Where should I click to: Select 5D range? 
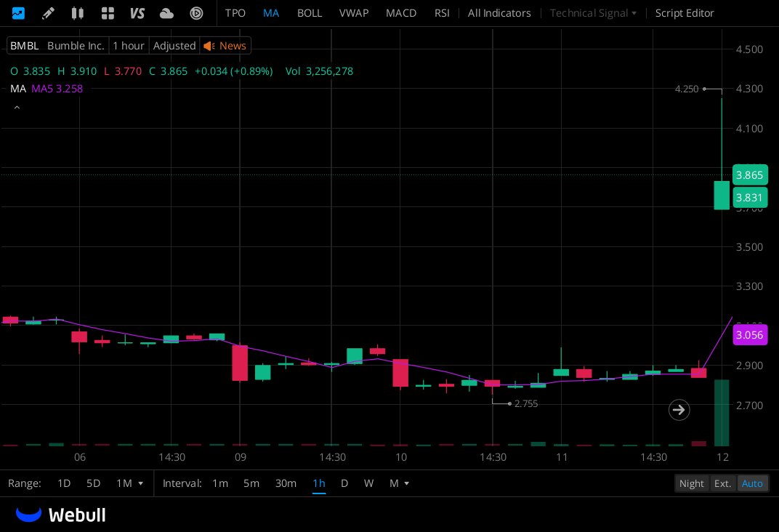(94, 483)
